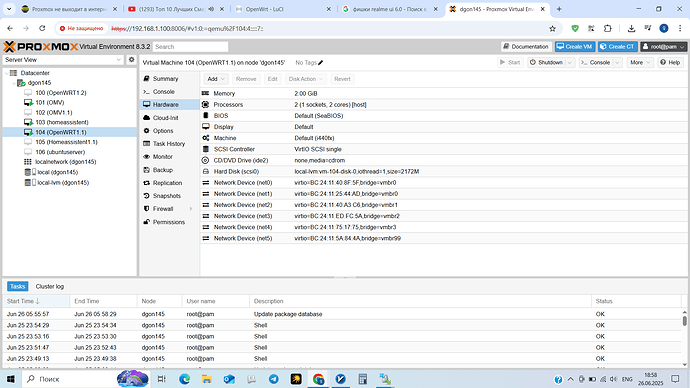Collapse the Datacenter tree node
Viewport: 690px width, 388px height.
7,73
